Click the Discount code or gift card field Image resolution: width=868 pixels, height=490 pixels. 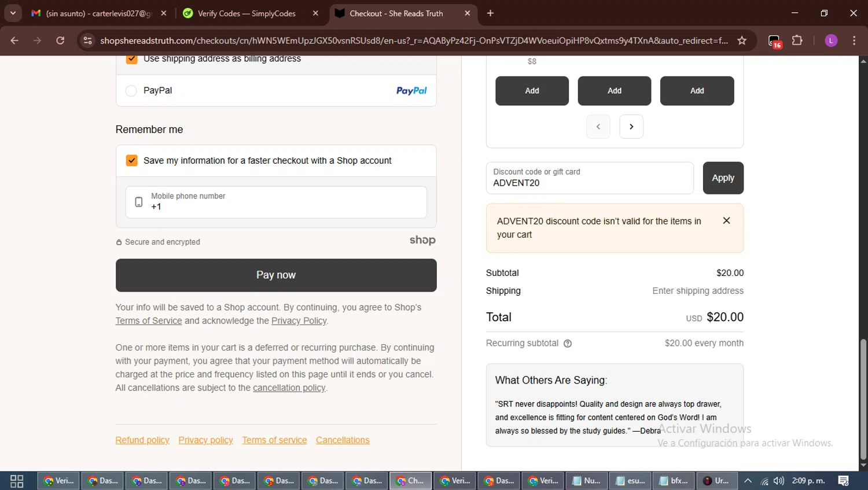click(x=590, y=178)
